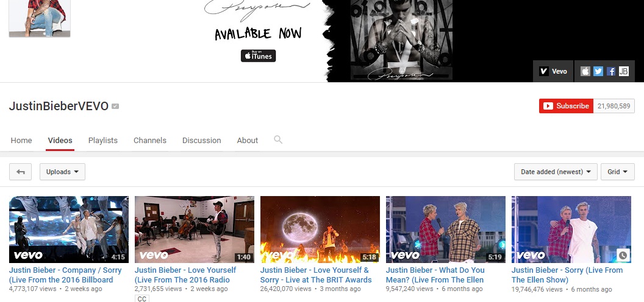Click the 21,980,589 subscriber count
Screen dimensions: 644x302
pos(614,106)
